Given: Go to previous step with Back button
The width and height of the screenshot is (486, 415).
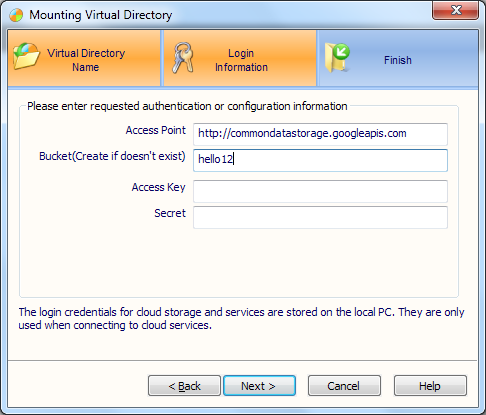Looking at the screenshot, I should click(x=184, y=386).
